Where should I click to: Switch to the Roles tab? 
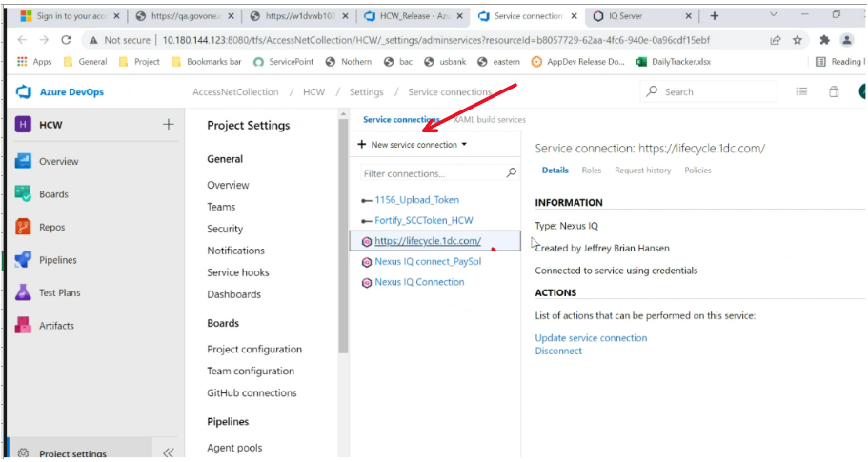click(x=592, y=171)
